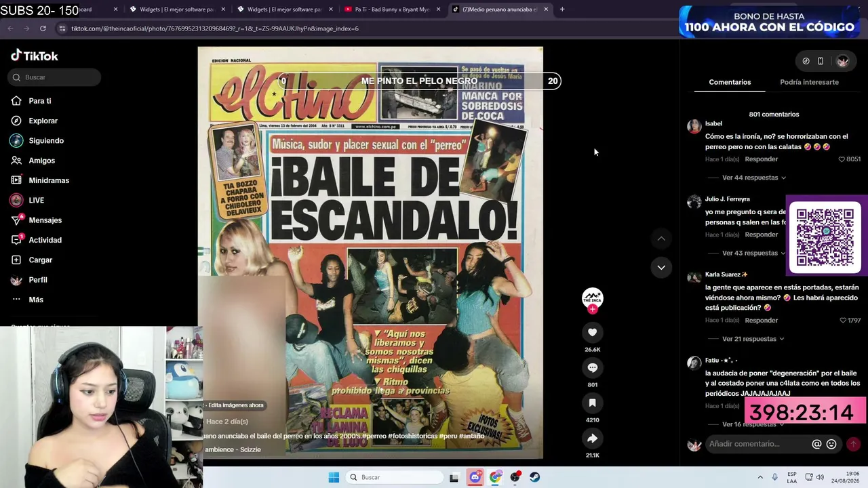Open Julio J. Ferreyra's profile name

tap(727, 199)
